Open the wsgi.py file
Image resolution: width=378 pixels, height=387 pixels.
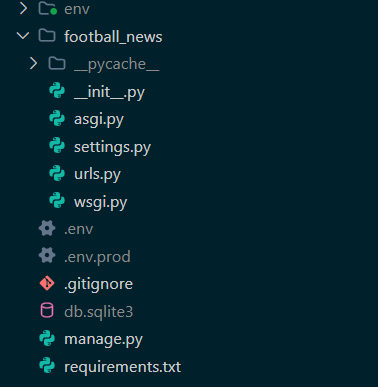101,202
